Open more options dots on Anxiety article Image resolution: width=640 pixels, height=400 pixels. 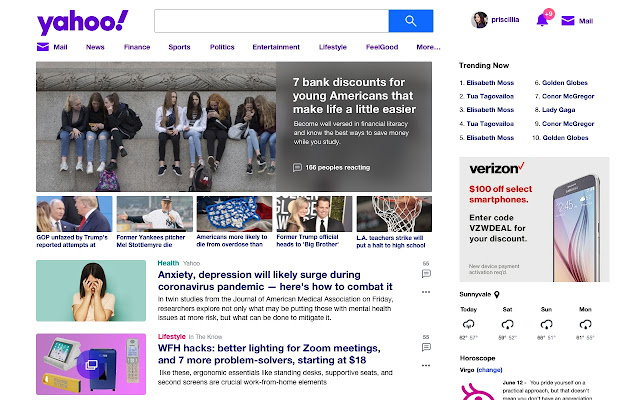point(426,292)
